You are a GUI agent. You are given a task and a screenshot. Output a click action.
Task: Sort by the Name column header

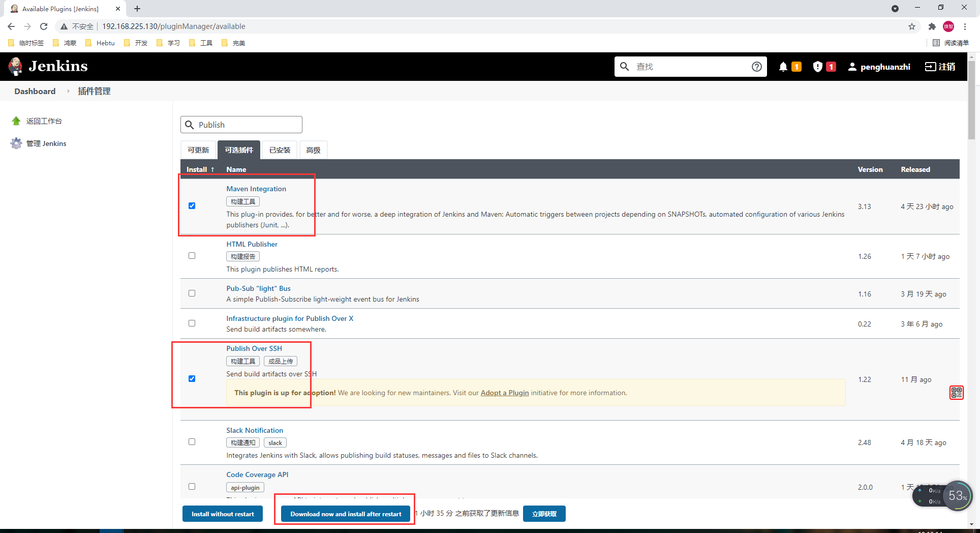tap(236, 169)
